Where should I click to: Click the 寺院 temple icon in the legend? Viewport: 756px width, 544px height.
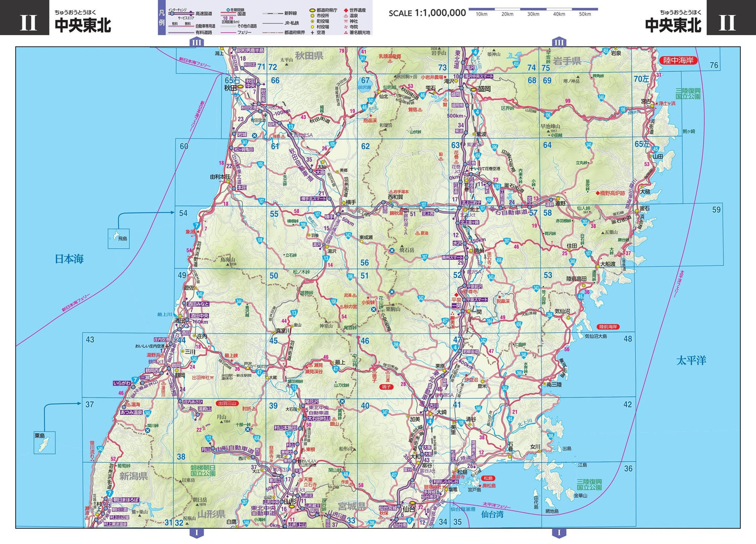[345, 27]
